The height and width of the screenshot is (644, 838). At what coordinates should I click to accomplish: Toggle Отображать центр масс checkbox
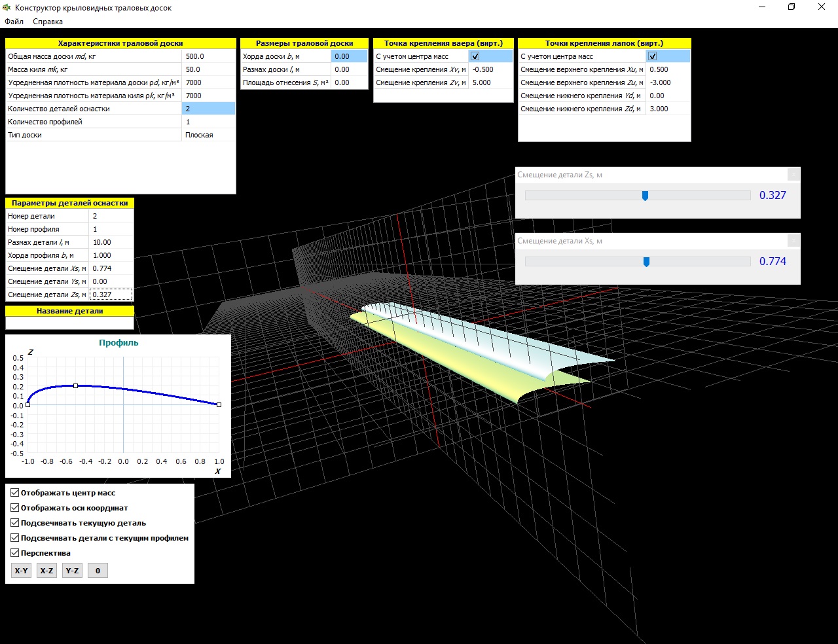pos(14,493)
